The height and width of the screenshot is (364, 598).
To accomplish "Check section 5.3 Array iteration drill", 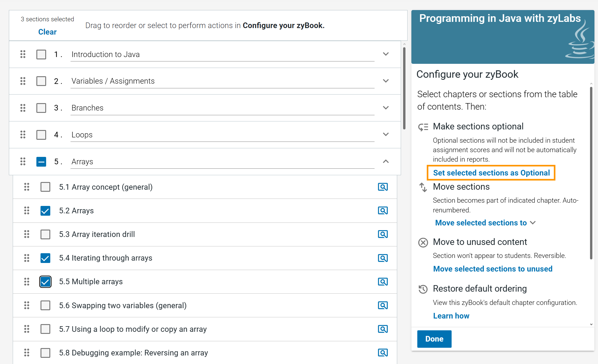I will (45, 234).
